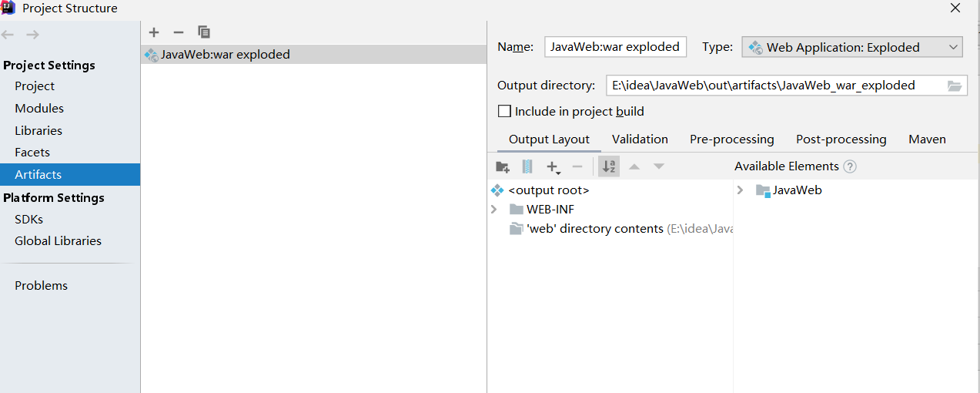This screenshot has width=980, height=393.
Task: Expand the WEB-INF folder node
Action: pos(494,210)
